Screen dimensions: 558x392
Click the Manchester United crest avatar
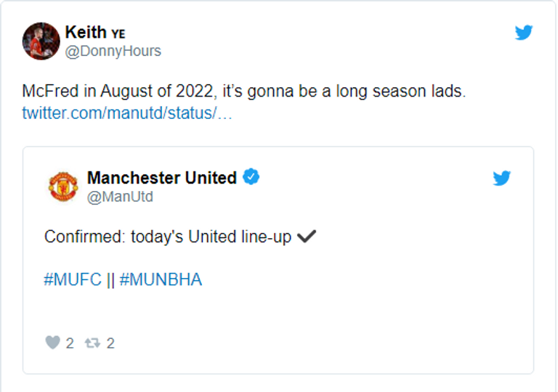point(62,186)
